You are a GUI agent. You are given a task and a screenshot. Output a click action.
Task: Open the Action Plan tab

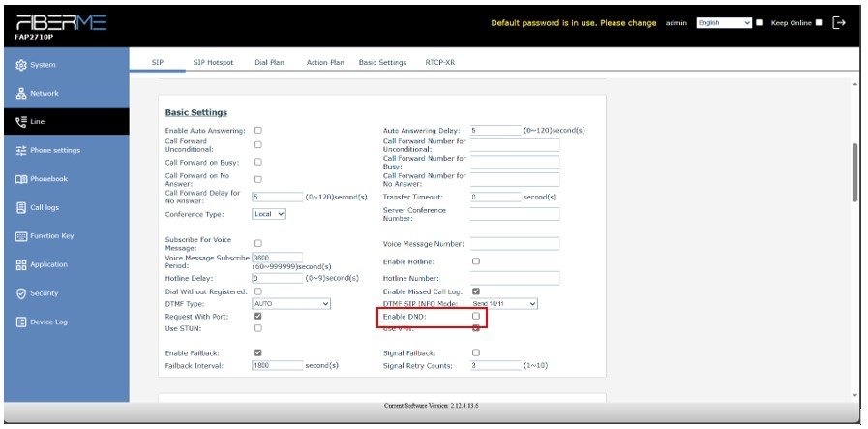click(325, 63)
